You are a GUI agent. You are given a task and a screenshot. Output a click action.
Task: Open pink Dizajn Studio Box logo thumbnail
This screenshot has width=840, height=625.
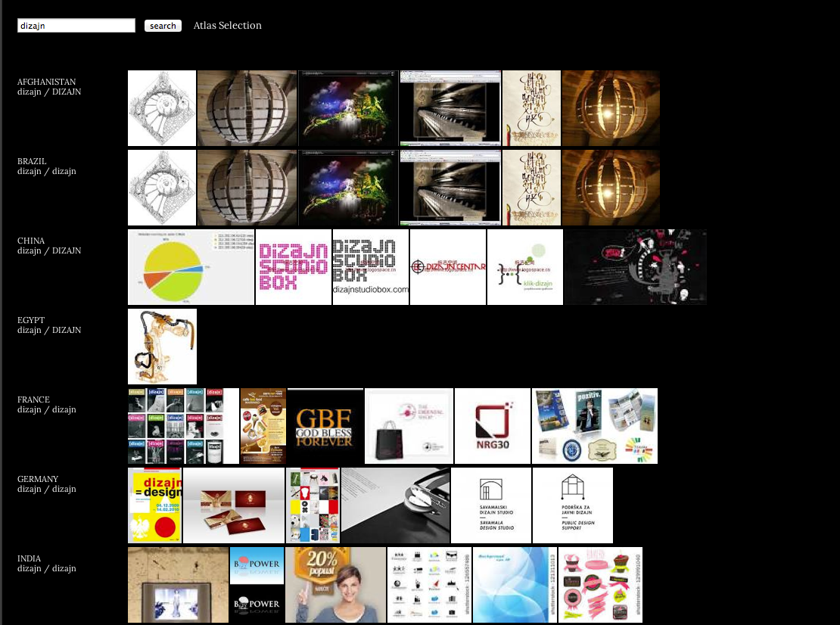click(294, 267)
